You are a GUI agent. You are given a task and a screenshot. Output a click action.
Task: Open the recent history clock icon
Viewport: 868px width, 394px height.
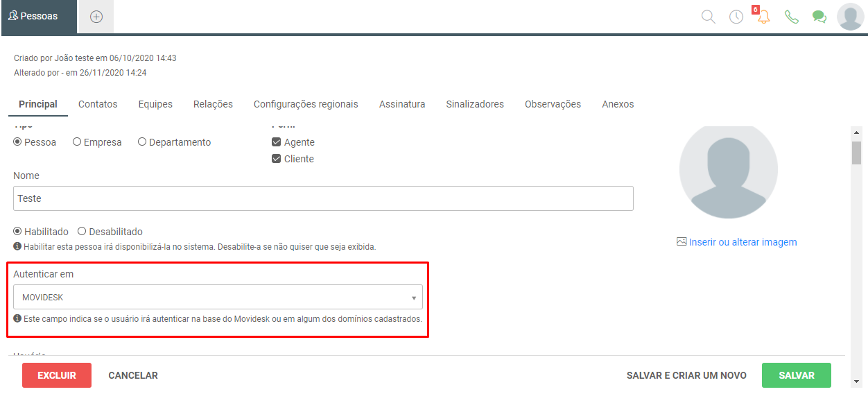[736, 17]
